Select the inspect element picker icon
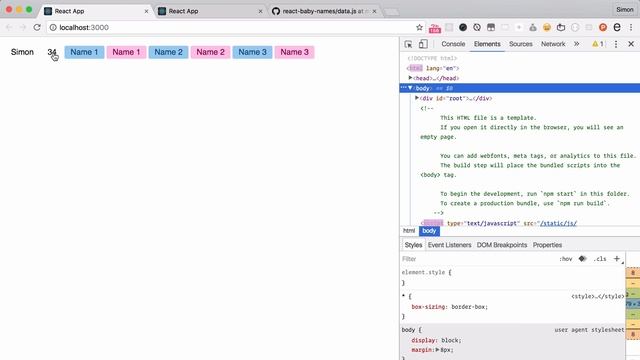640x360 pixels. 408,44
